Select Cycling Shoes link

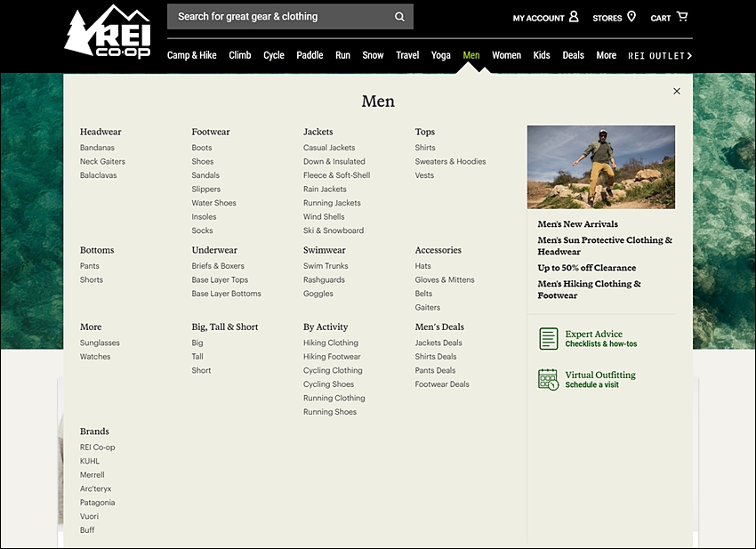(328, 384)
